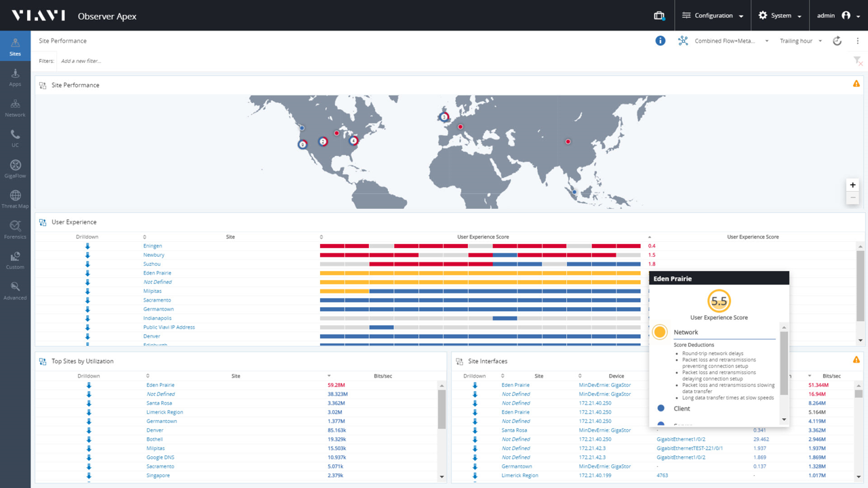Click the clear filters funnel icon
Image resolution: width=868 pixels, height=488 pixels.
(x=858, y=61)
